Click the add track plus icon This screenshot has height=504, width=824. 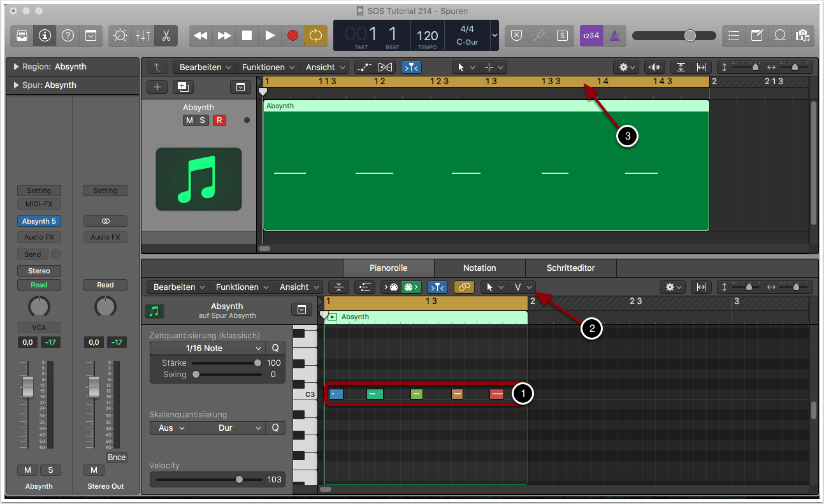[x=157, y=87]
